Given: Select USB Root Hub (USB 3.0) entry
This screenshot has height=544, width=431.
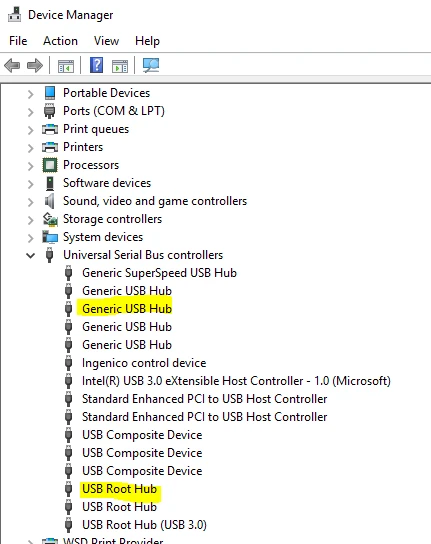Looking at the screenshot, I should click(x=144, y=525).
